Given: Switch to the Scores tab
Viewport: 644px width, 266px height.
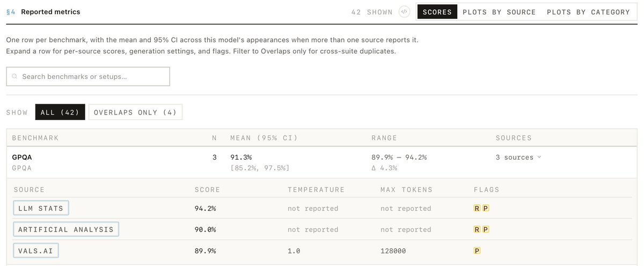Looking at the screenshot, I should 437,12.
